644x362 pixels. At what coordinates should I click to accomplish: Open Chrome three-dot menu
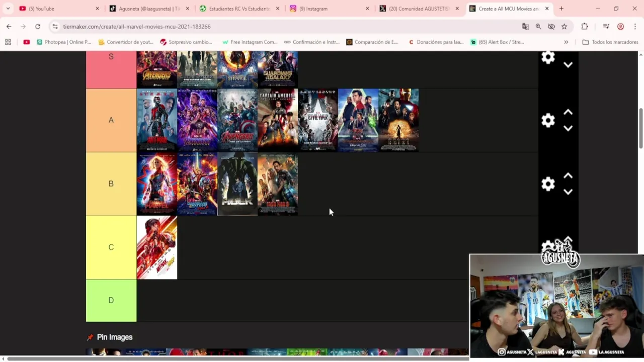coord(635,27)
